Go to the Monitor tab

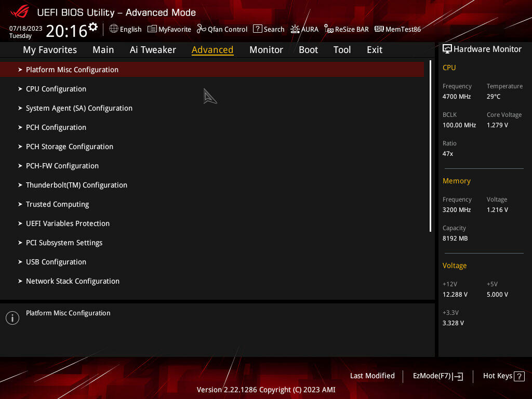pyautogui.click(x=266, y=50)
